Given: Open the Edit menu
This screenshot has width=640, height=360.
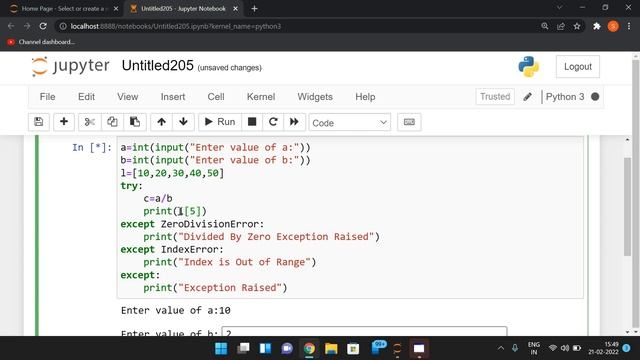Looking at the screenshot, I should [86, 97].
